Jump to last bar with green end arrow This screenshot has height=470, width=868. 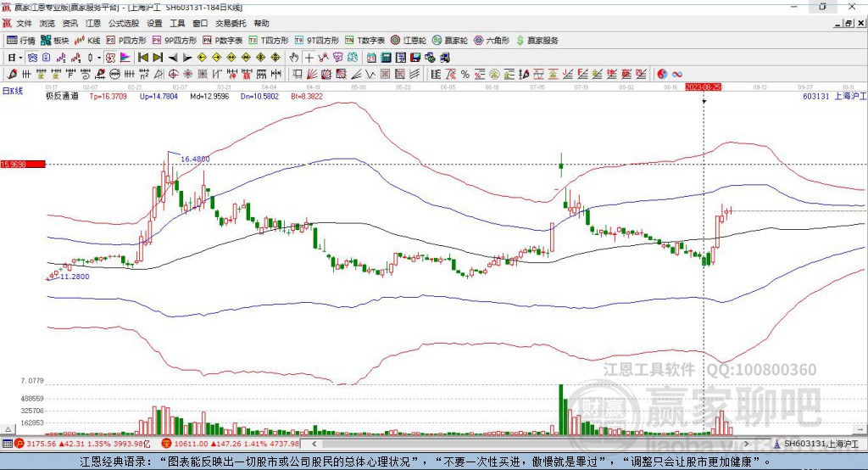point(158,58)
